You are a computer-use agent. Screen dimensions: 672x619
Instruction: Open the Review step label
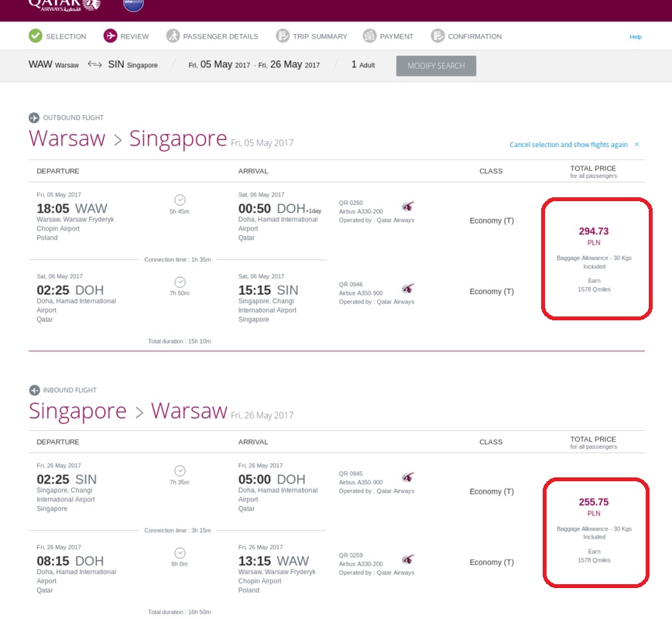click(x=135, y=36)
